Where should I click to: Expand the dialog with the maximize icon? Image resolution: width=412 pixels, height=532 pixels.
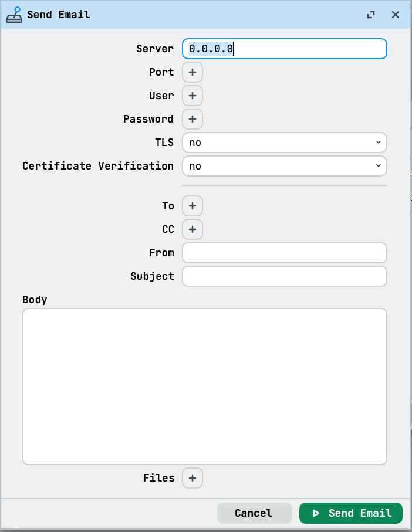click(x=371, y=15)
